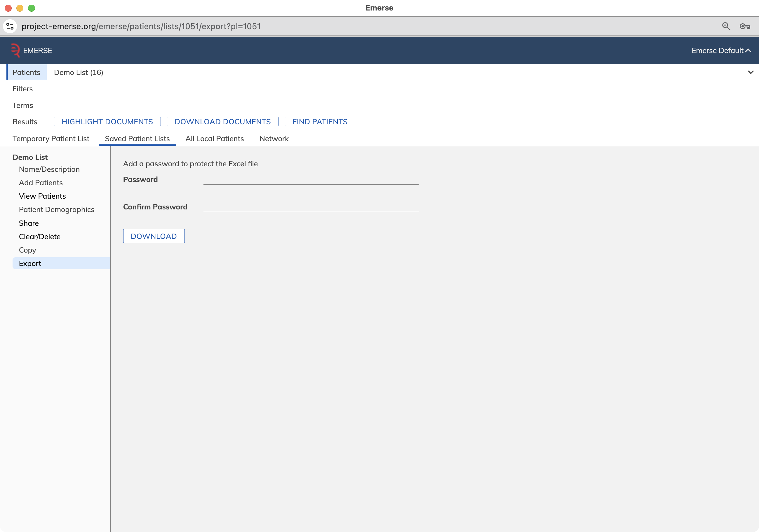The image size is (759, 532).
Task: Click the EMERSE title text in header
Action: click(x=37, y=50)
